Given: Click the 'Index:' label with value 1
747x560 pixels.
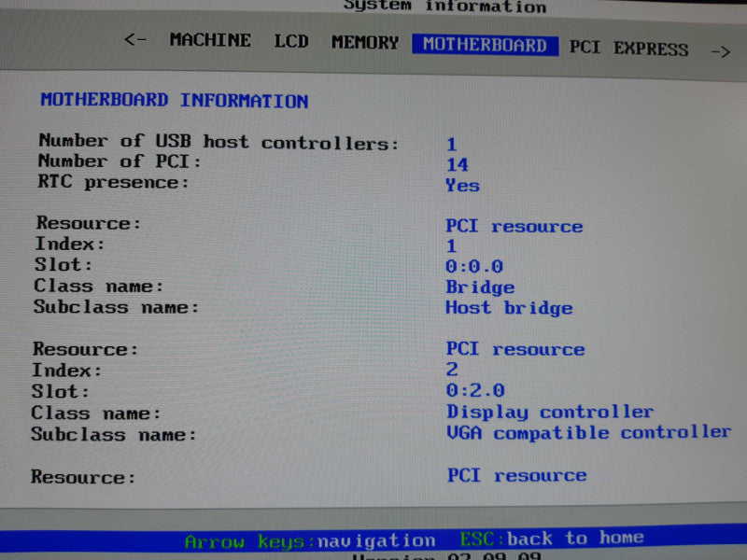Looking at the screenshot, I should (x=70, y=244).
